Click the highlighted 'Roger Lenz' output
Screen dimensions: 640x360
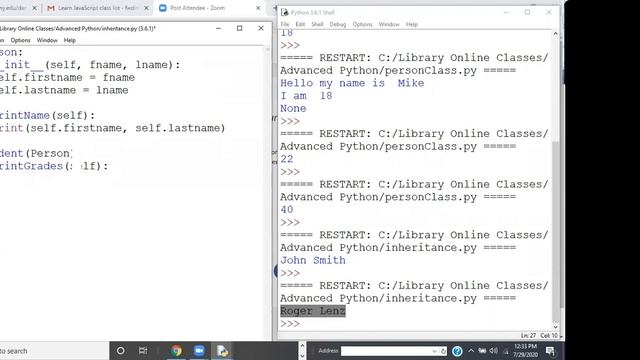pos(313,311)
